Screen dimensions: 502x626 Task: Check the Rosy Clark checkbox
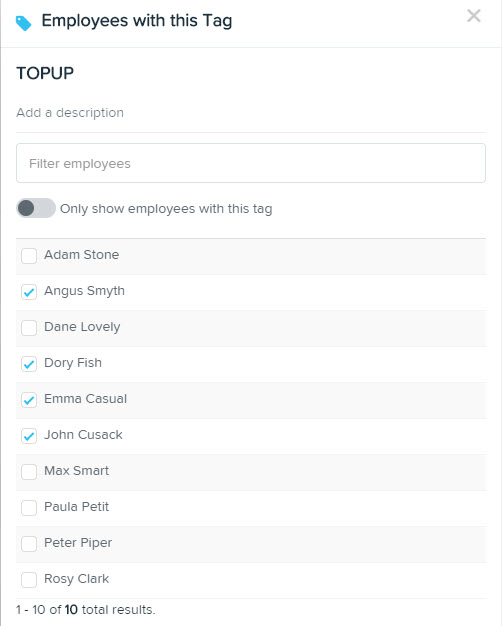[x=29, y=580]
